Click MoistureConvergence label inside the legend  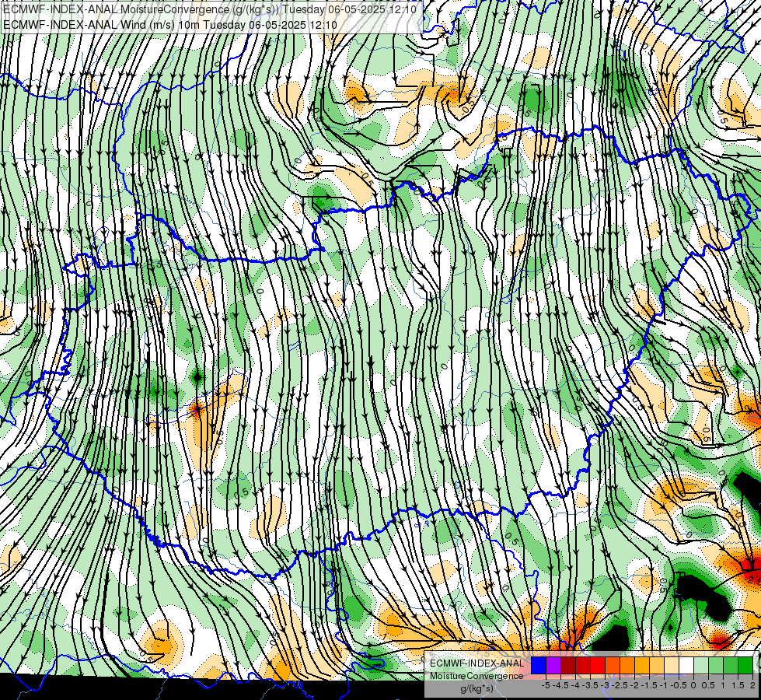476,676
